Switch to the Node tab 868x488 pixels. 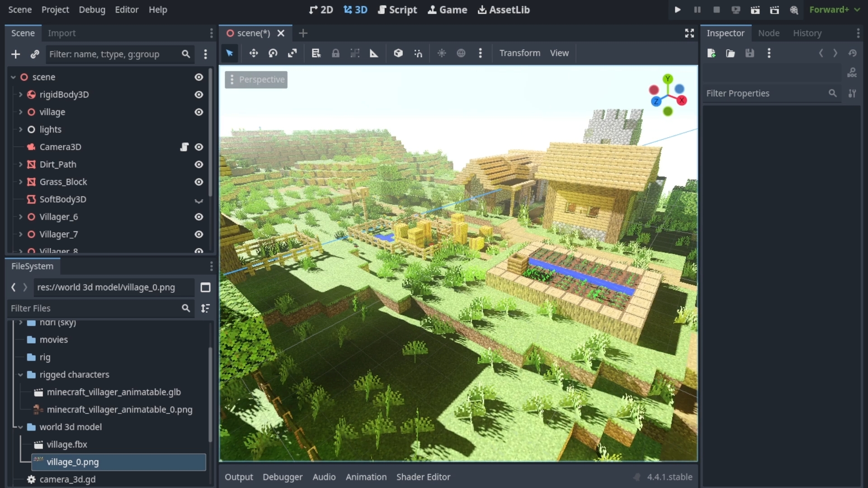tap(769, 33)
